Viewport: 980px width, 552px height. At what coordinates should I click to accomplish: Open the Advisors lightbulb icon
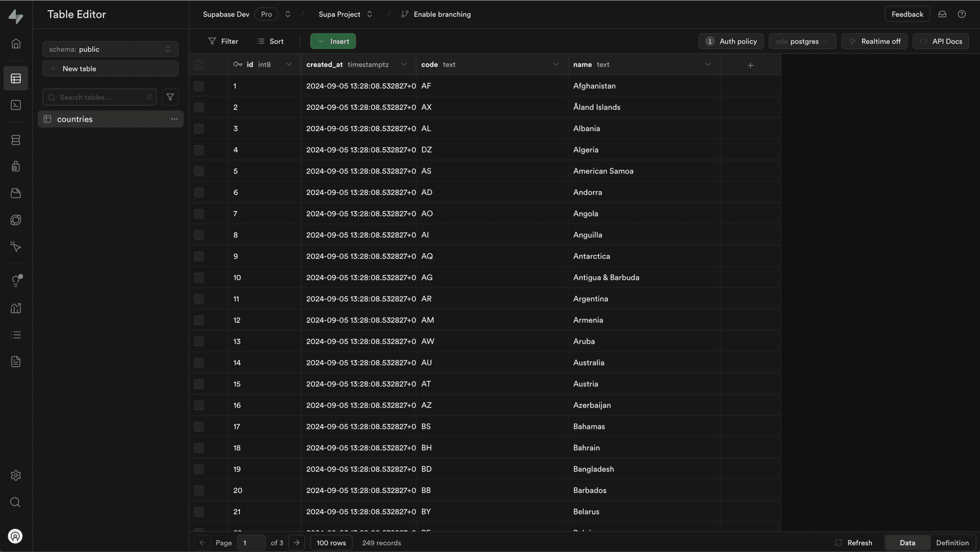(16, 281)
